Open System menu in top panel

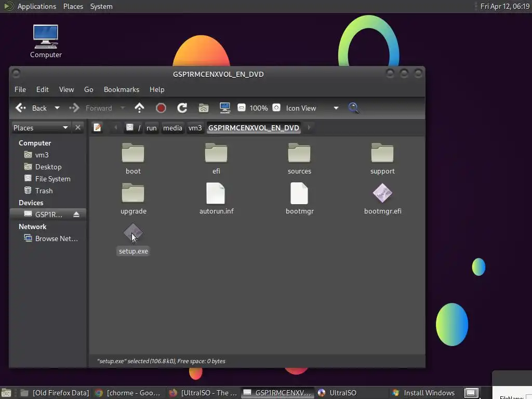point(101,6)
